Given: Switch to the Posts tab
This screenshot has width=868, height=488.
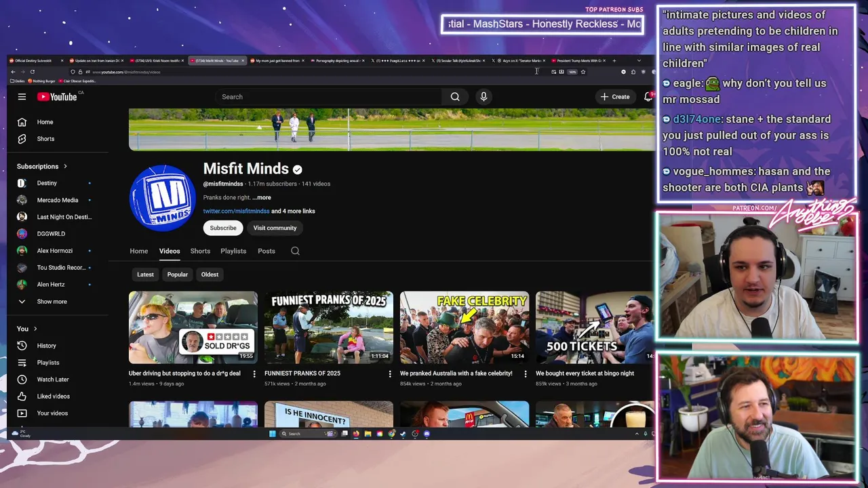Looking at the screenshot, I should [267, 251].
